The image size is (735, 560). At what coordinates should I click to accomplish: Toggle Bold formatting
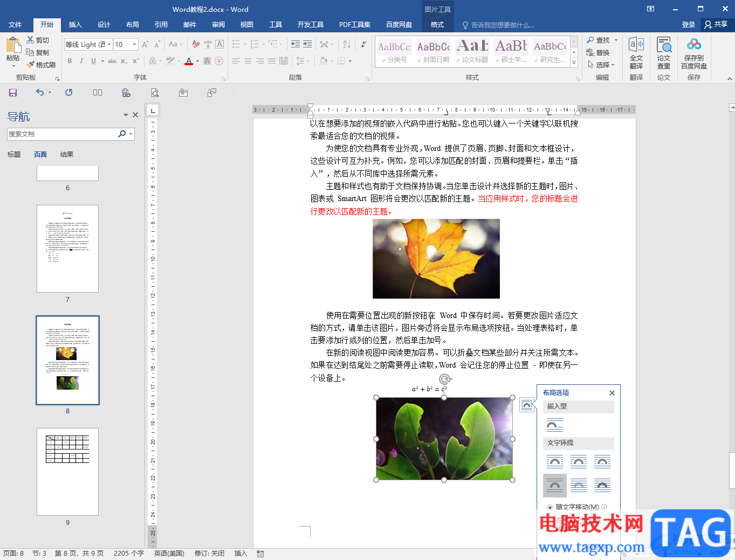tap(70, 61)
